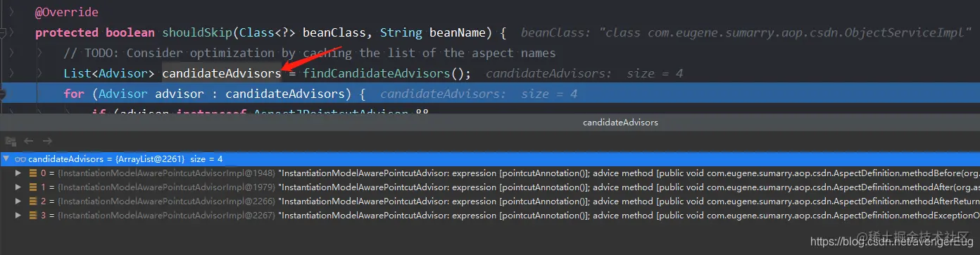Viewport: 980px width, 255px height.
Task: Click the glasses icon beside candidateAdvisors root
Action: (20, 159)
